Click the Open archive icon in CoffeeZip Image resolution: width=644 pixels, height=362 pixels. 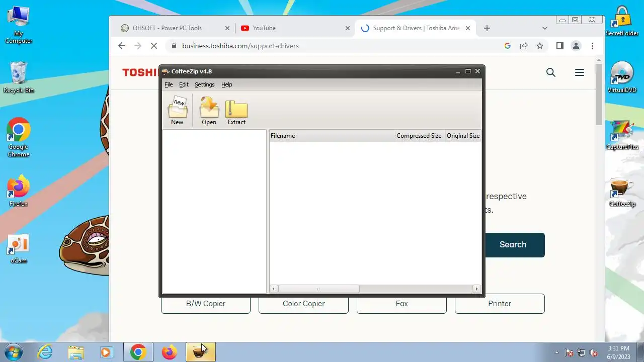[x=209, y=111]
